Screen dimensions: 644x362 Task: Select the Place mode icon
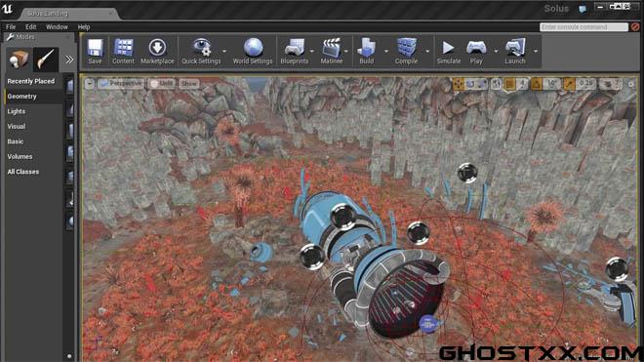tap(19, 60)
